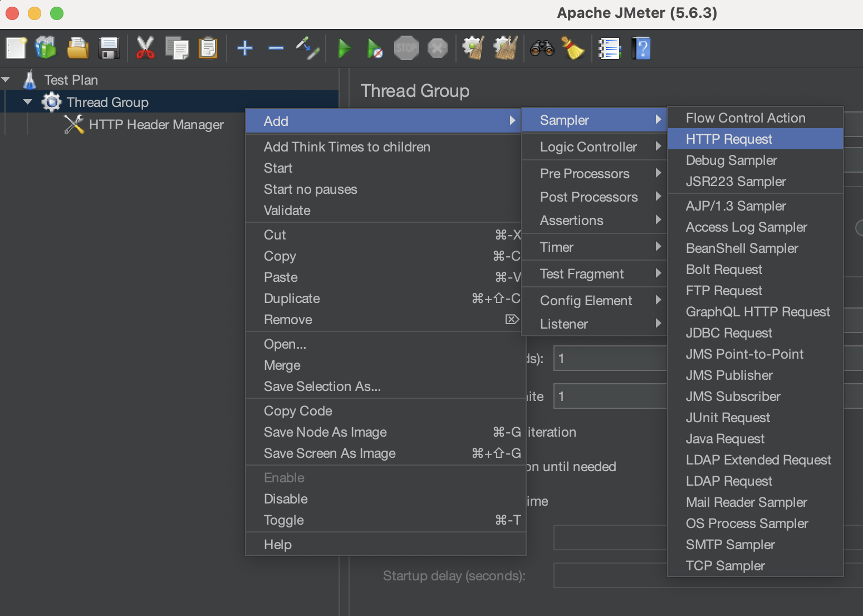
Task: Expand the Config Element submenu
Action: point(594,300)
